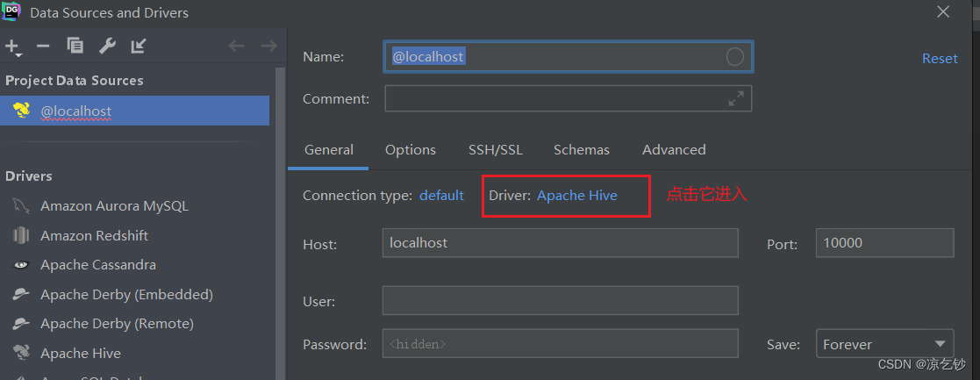Go back with left arrow icon
Screen dimensions: 980x380
click(x=236, y=46)
